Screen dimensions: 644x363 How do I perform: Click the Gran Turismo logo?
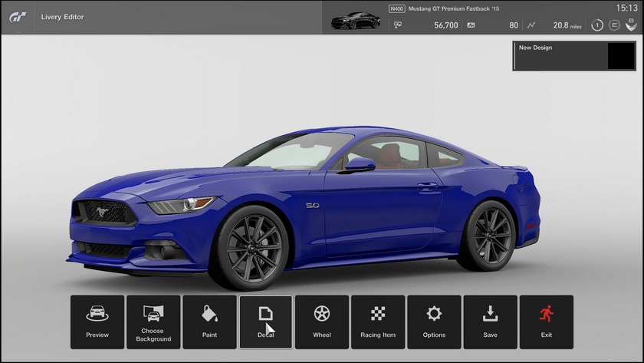coord(18,16)
